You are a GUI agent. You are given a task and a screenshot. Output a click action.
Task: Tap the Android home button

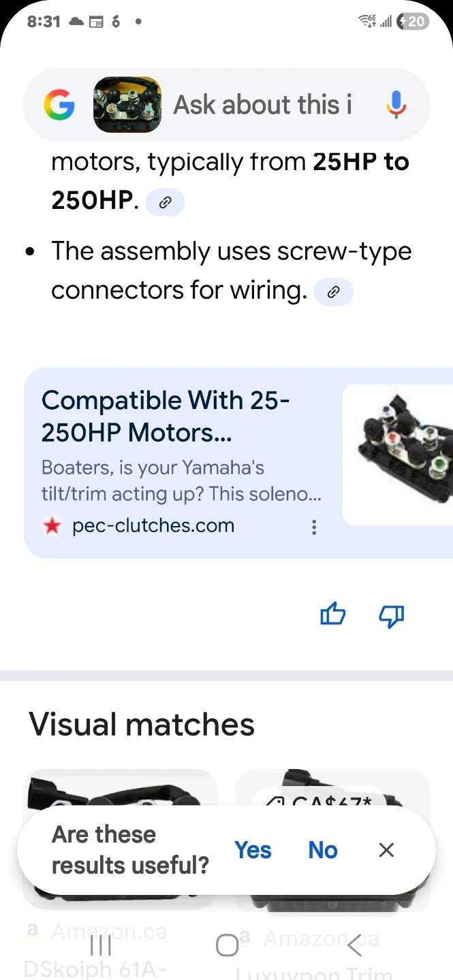pyautogui.click(x=227, y=945)
